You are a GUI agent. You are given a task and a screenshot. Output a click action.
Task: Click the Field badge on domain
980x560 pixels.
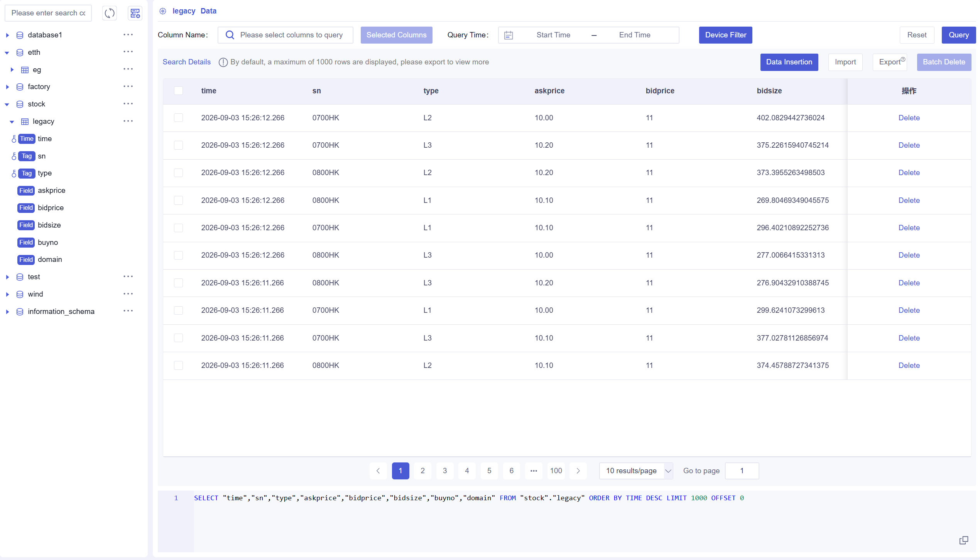coord(26,260)
